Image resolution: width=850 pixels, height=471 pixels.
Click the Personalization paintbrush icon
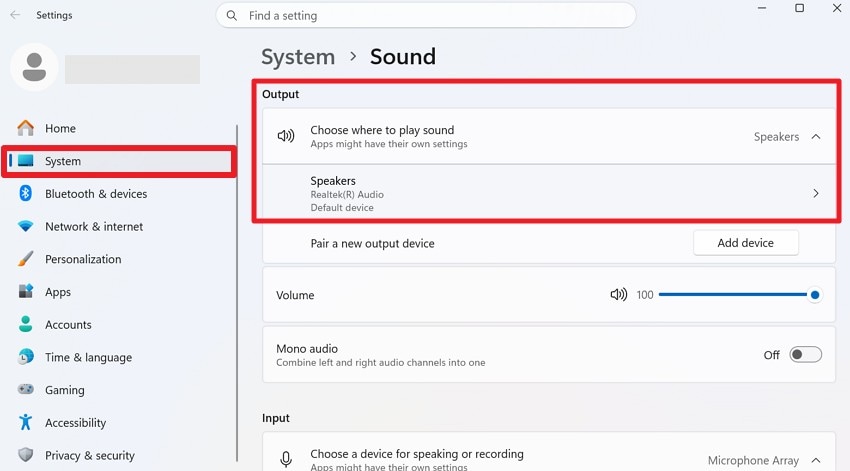(25, 259)
